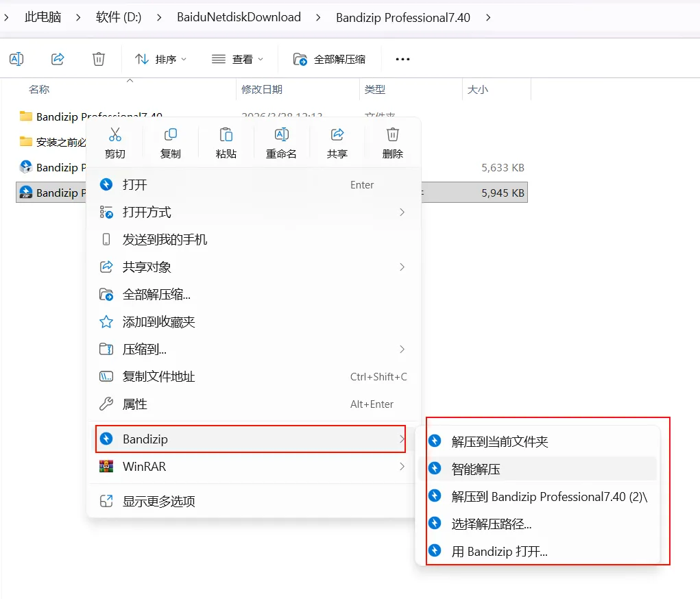The width and height of the screenshot is (700, 599).
Task: Sort by the 名称 column header
Action: [39, 90]
